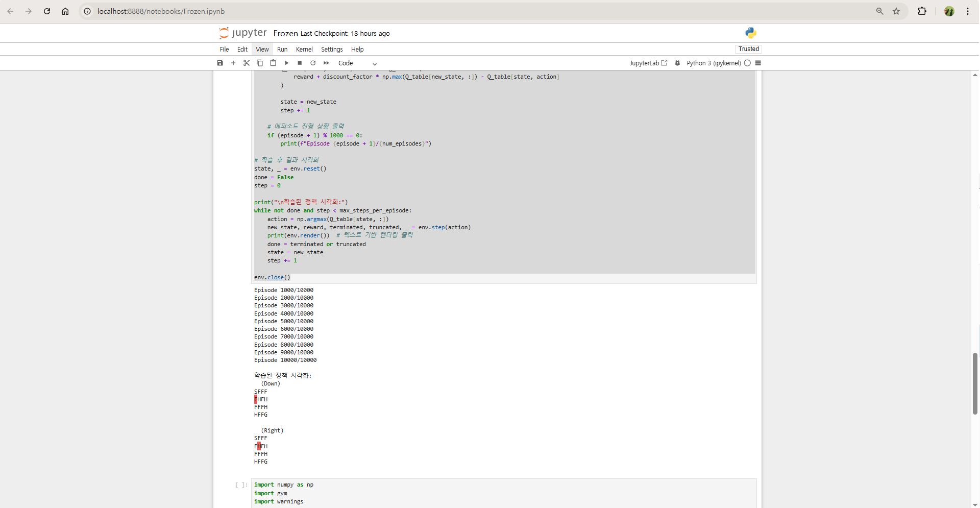Interrupt the kernel with the stop icon
This screenshot has height=508, width=980.
(300, 63)
